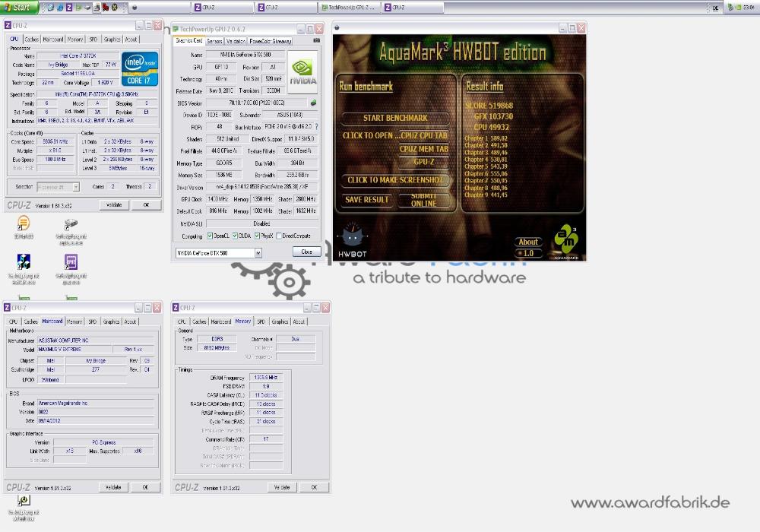Click Validate in the Memory CPU-Z window
The width and height of the screenshot is (760, 532).
coord(282,487)
